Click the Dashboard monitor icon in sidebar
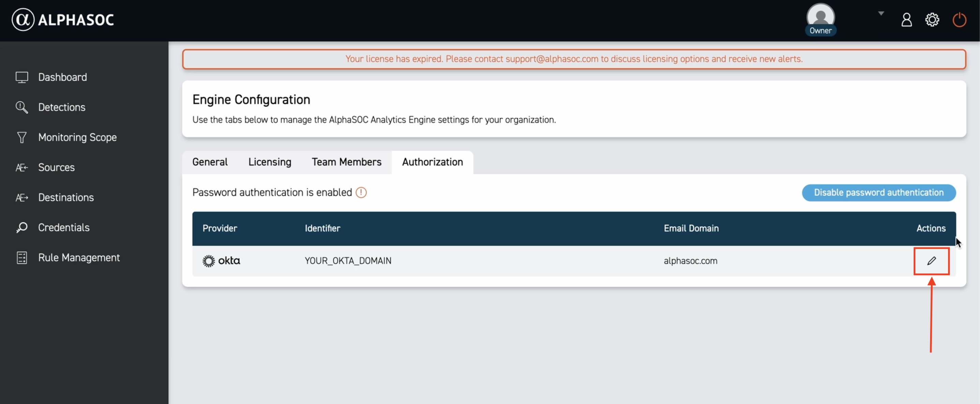 coord(22,77)
